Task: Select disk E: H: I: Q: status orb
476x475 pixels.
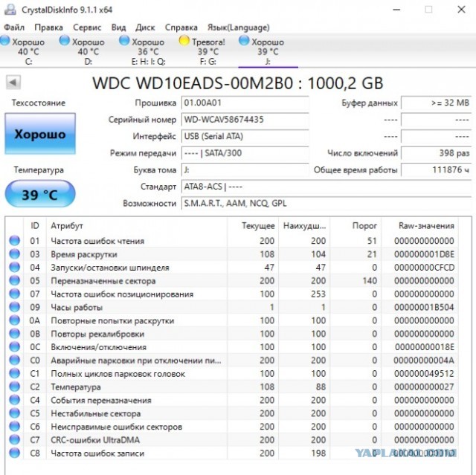Action: point(124,41)
